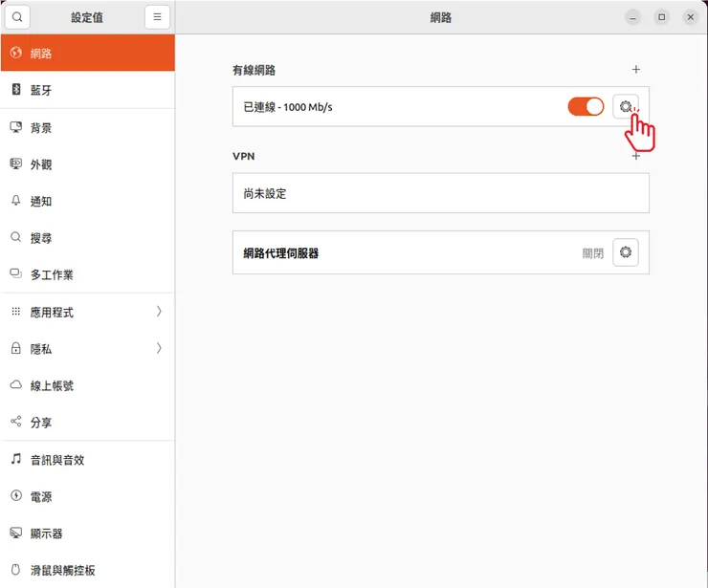Open 背景 settings
Image resolution: width=708 pixels, height=588 pixels.
tap(88, 128)
